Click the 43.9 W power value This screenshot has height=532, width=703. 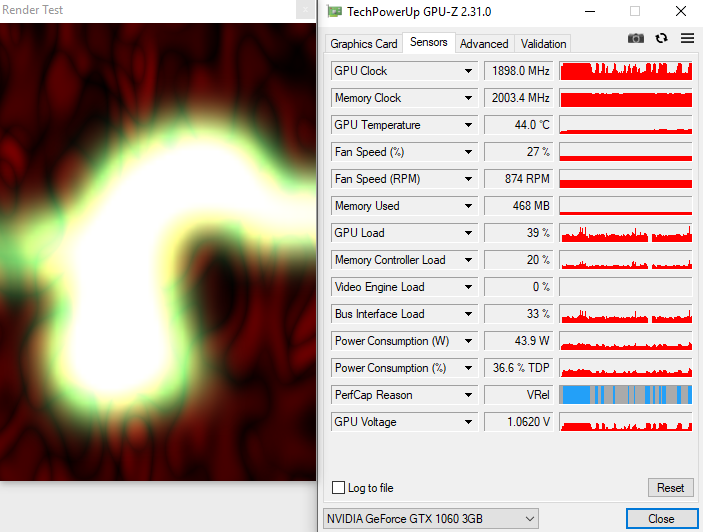click(519, 341)
